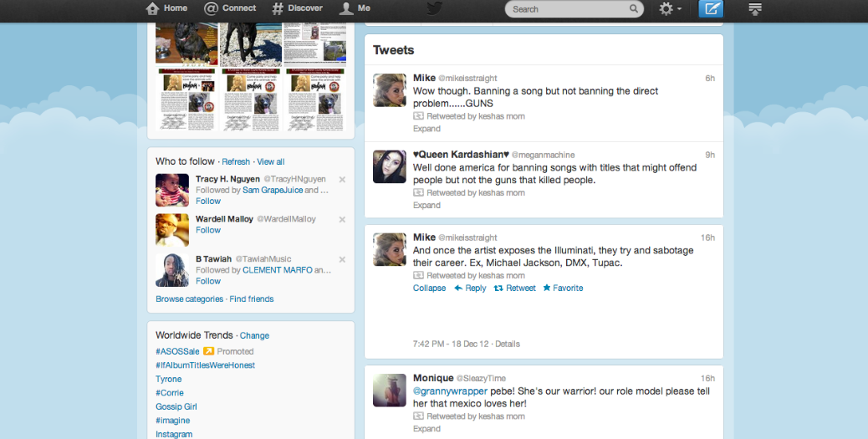
Task: Click the Twitter bird logo
Action: (x=434, y=8)
